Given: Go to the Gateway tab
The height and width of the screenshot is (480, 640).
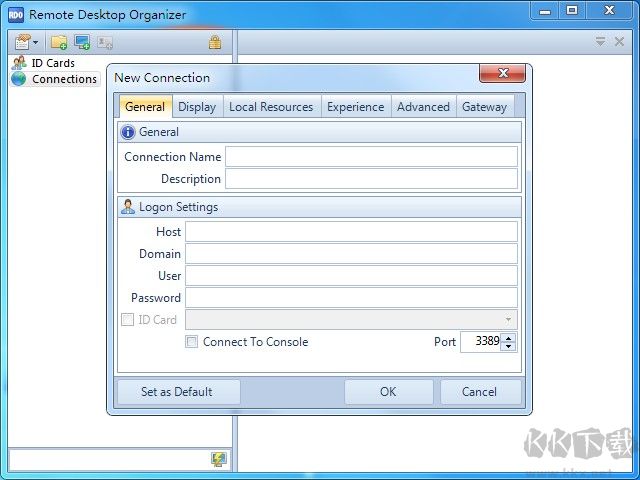Looking at the screenshot, I should 484,107.
